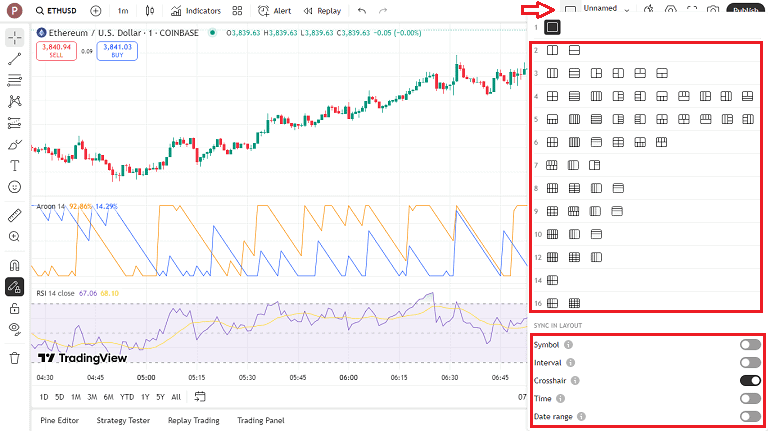Pick the text annotation tool
768x431 pixels.
click(14, 165)
